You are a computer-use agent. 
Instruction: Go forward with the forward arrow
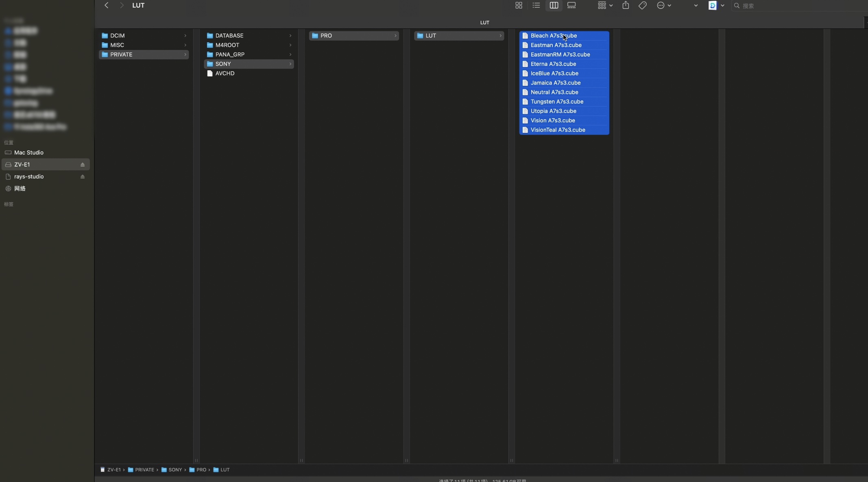click(121, 5)
